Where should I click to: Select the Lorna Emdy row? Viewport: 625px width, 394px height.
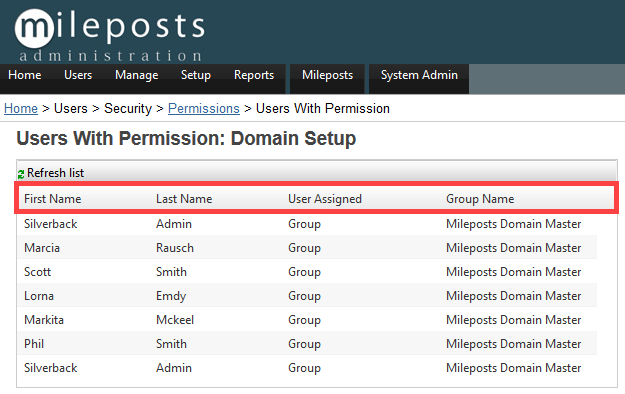click(x=307, y=296)
